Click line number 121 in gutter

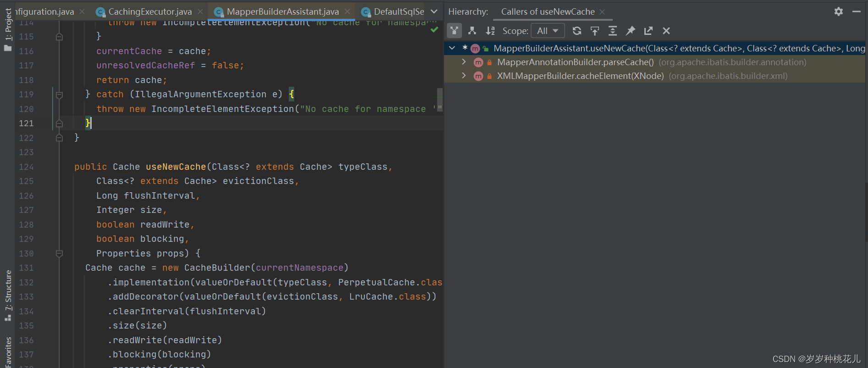[x=26, y=123]
